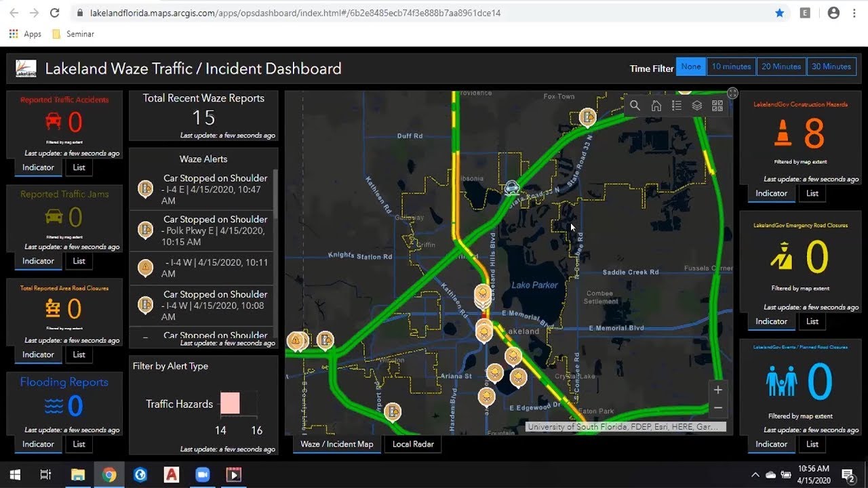
Task: Select Indicator tab under Reported Traffic Accidents
Action: point(38,167)
